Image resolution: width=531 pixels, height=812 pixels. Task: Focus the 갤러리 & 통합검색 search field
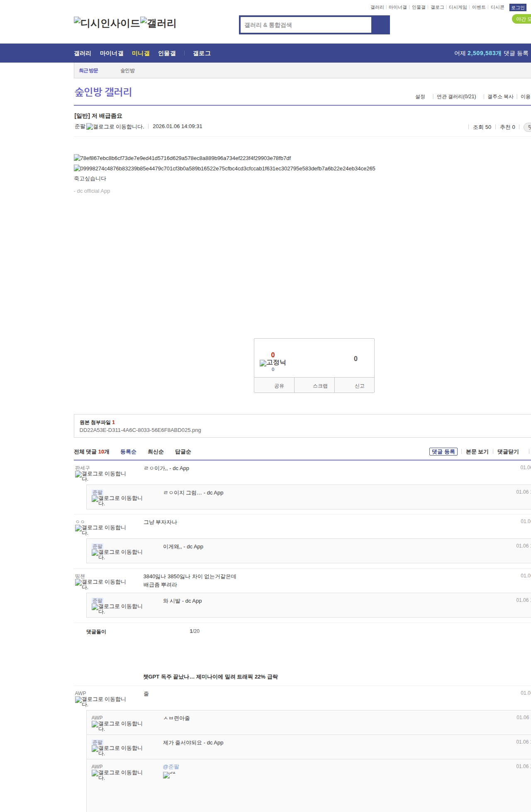(306, 25)
